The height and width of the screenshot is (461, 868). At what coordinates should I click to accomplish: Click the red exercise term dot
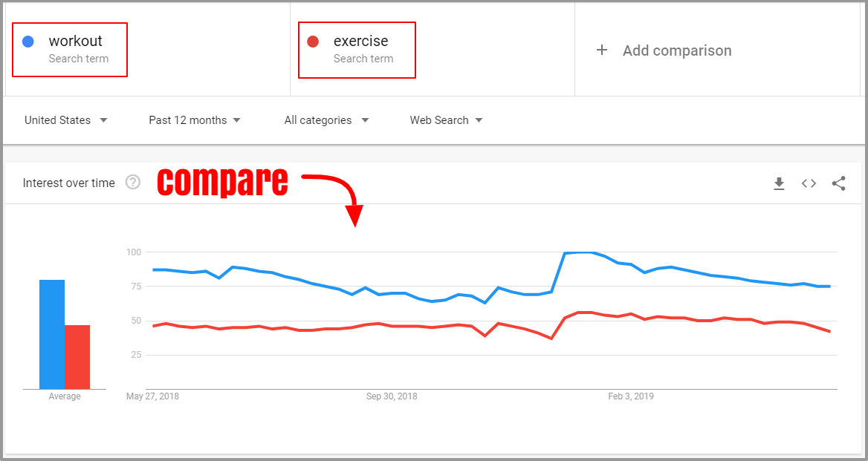[x=313, y=42]
